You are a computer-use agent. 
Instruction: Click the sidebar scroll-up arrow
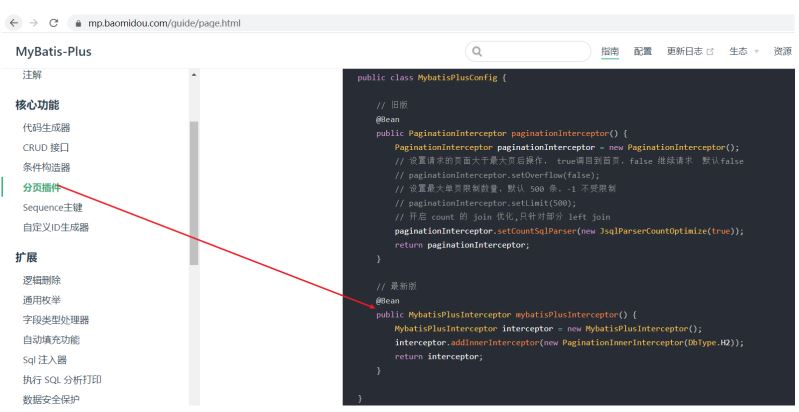[194, 75]
